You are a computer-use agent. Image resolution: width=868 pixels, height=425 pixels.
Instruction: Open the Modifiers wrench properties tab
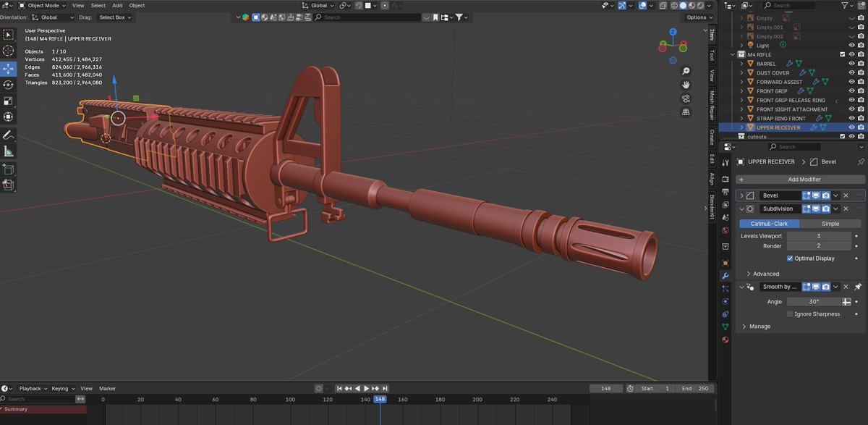tap(726, 277)
